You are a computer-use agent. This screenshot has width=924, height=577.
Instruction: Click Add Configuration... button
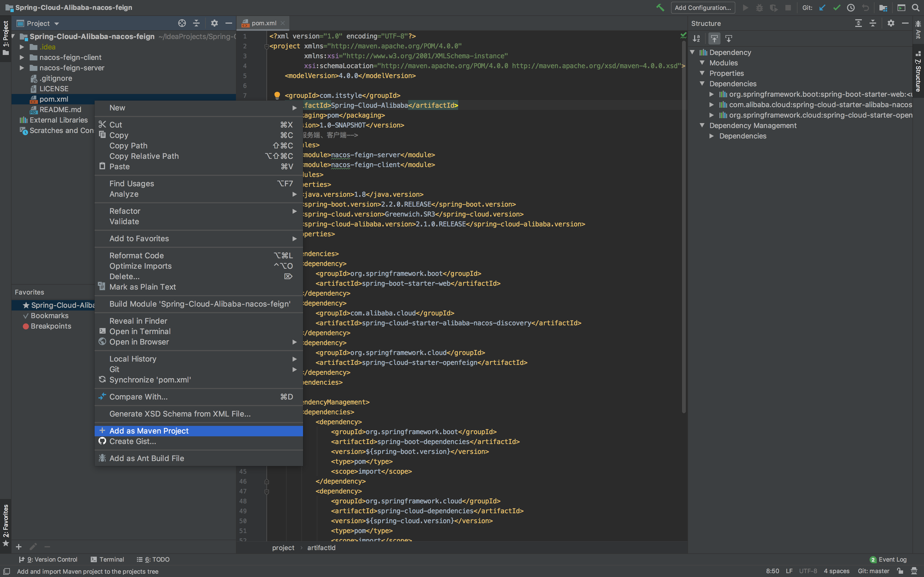point(702,8)
